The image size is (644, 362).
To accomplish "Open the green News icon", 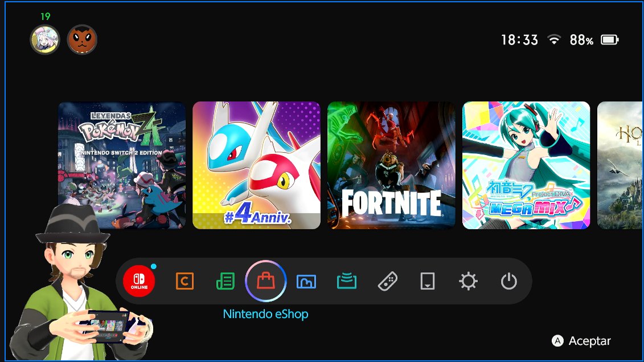I will click(x=225, y=282).
